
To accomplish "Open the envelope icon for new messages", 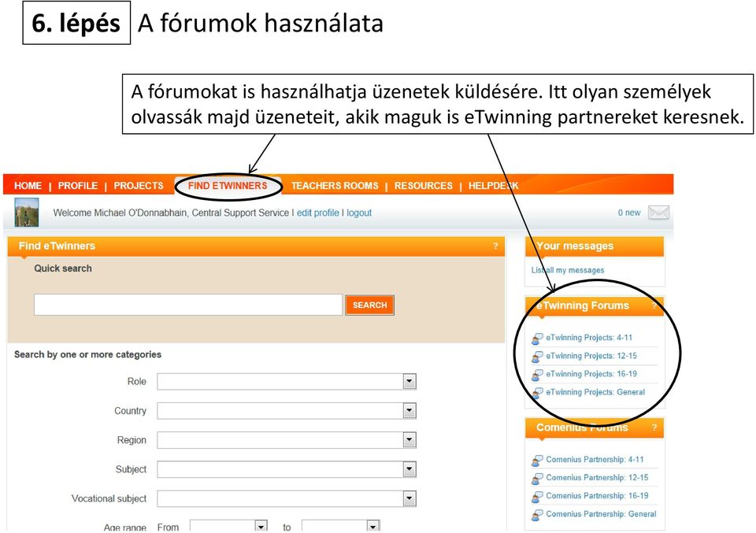I will [658, 213].
